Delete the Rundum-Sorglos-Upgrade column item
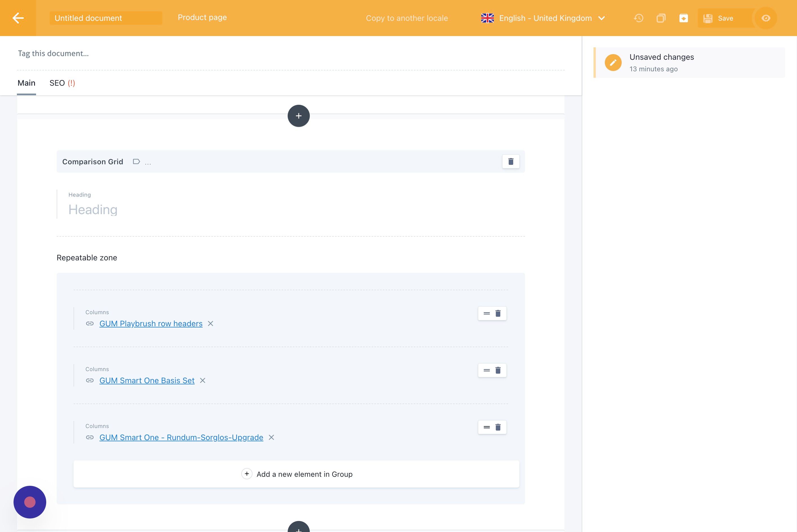 tap(498, 427)
